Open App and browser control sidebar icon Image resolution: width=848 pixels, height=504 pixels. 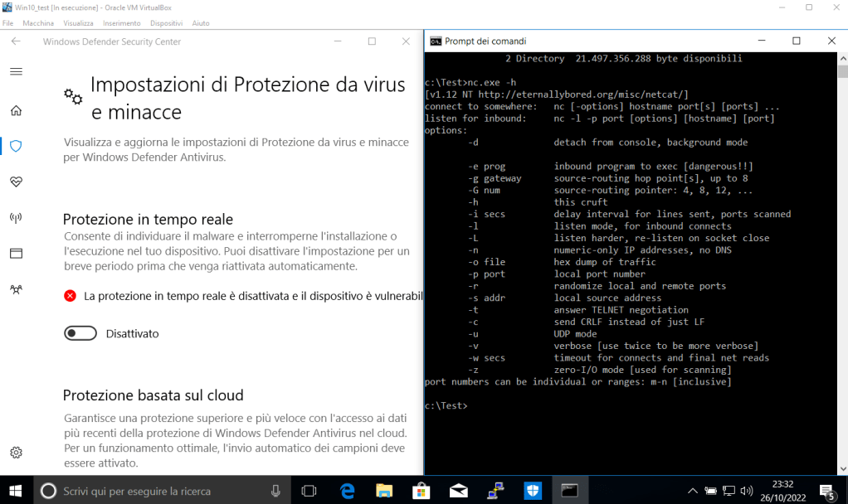click(16, 253)
